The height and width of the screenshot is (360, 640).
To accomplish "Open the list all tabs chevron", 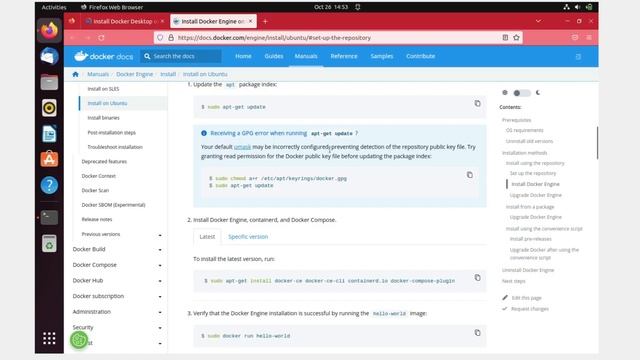I will pyautogui.click(x=538, y=21).
